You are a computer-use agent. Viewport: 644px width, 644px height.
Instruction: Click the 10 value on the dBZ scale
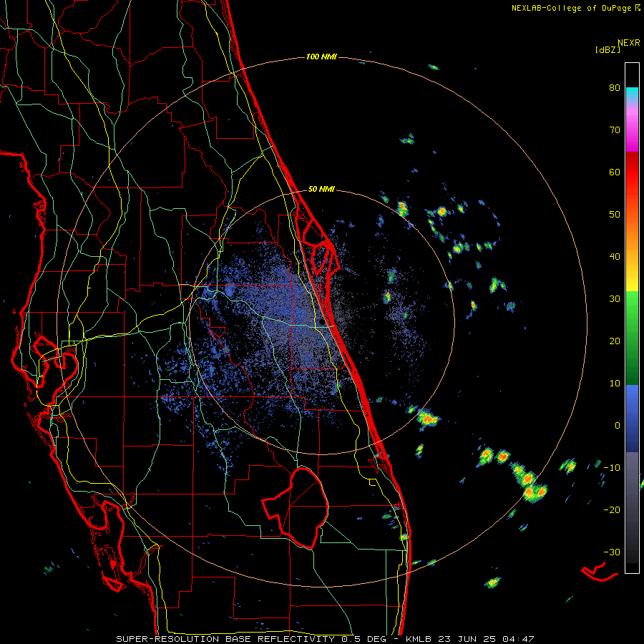click(615, 384)
